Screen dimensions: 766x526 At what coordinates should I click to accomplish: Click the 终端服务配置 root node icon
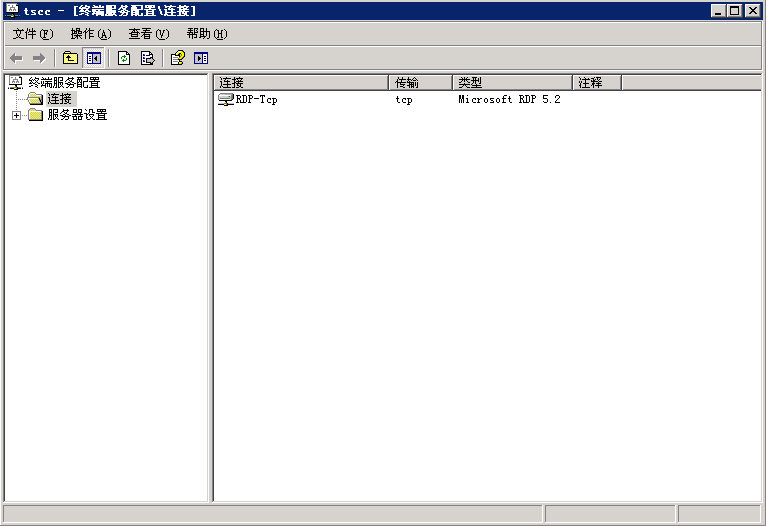(x=16, y=83)
